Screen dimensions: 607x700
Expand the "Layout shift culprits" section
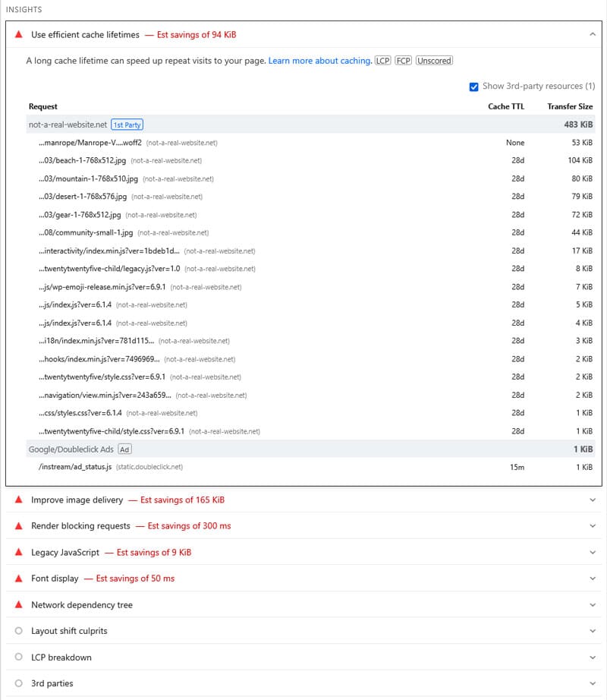[x=592, y=631]
